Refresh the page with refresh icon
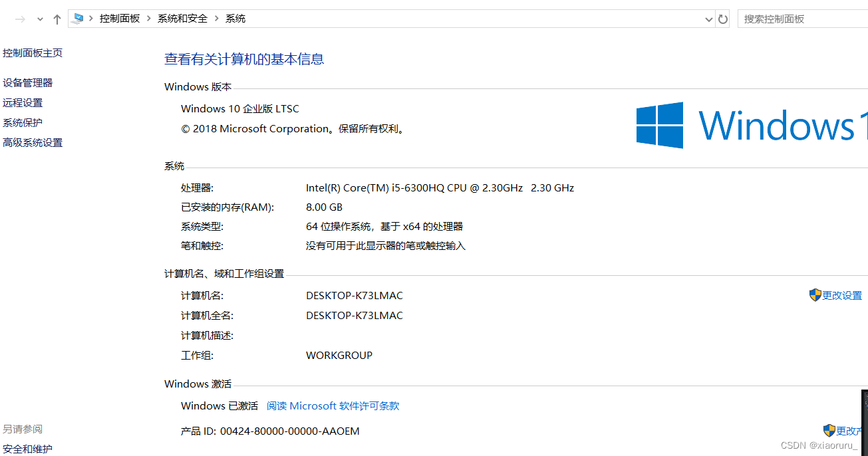868x456 pixels. click(723, 19)
